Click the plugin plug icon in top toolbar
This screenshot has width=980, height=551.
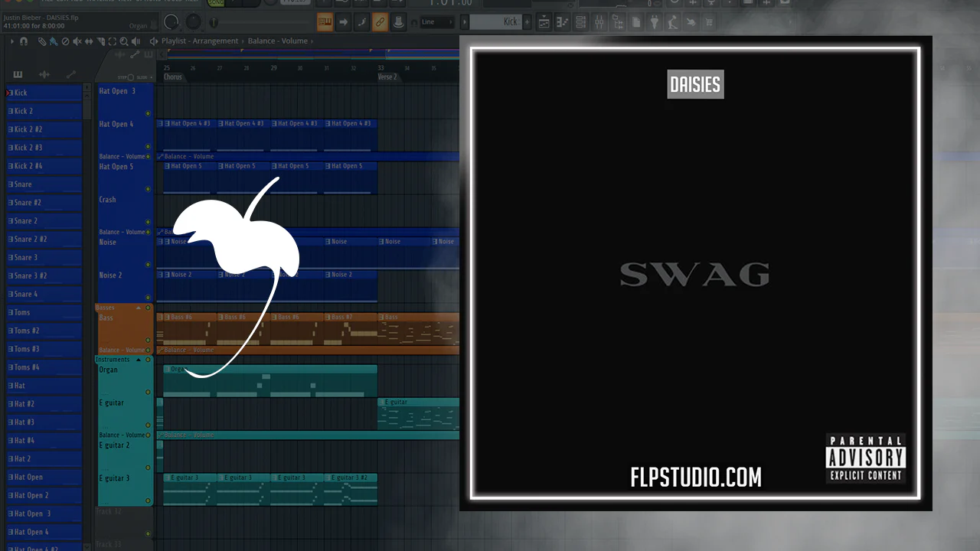pos(655,22)
